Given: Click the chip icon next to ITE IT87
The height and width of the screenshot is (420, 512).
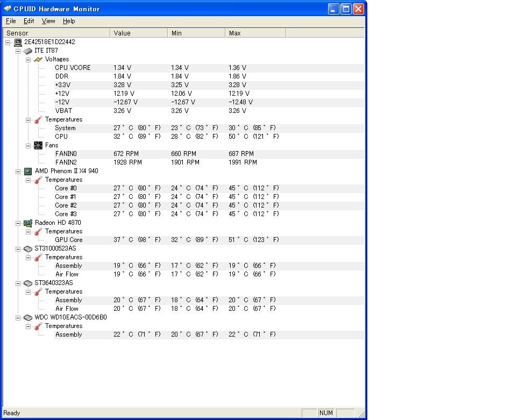Looking at the screenshot, I should click(x=28, y=51).
